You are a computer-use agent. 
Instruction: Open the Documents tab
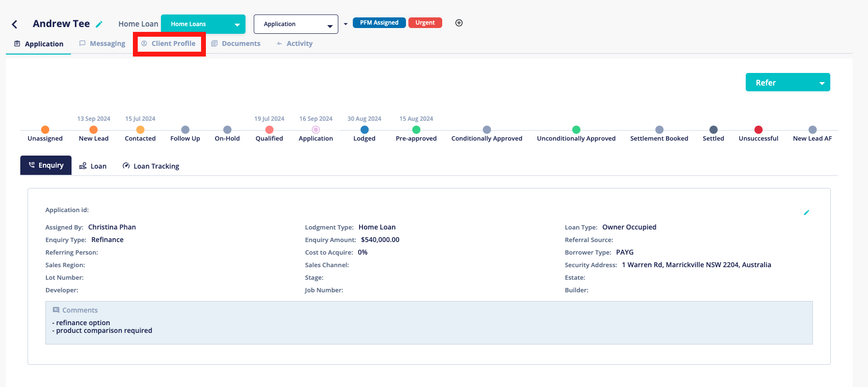tap(235, 43)
